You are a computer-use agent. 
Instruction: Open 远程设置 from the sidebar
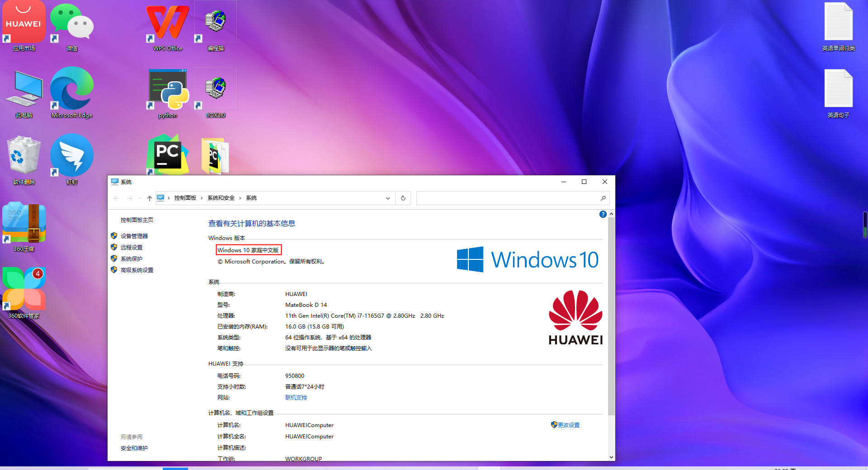click(x=132, y=247)
